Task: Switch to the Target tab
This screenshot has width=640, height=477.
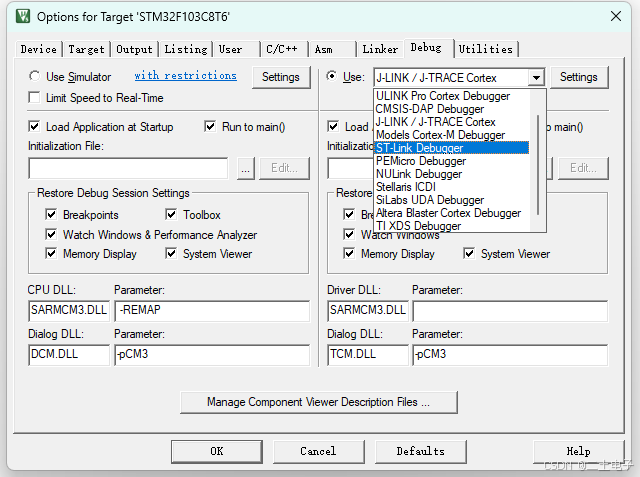Action: tap(86, 49)
